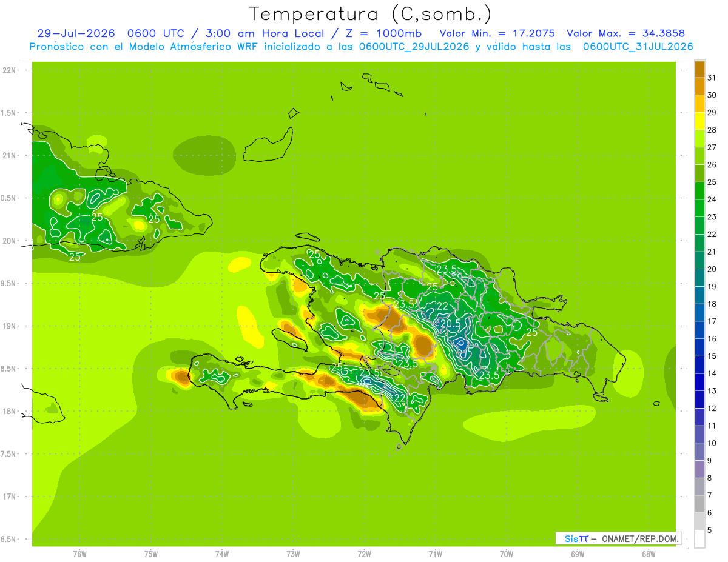The image size is (728, 562).
Task: Click the '73W' longitude axis label
Action: (293, 554)
